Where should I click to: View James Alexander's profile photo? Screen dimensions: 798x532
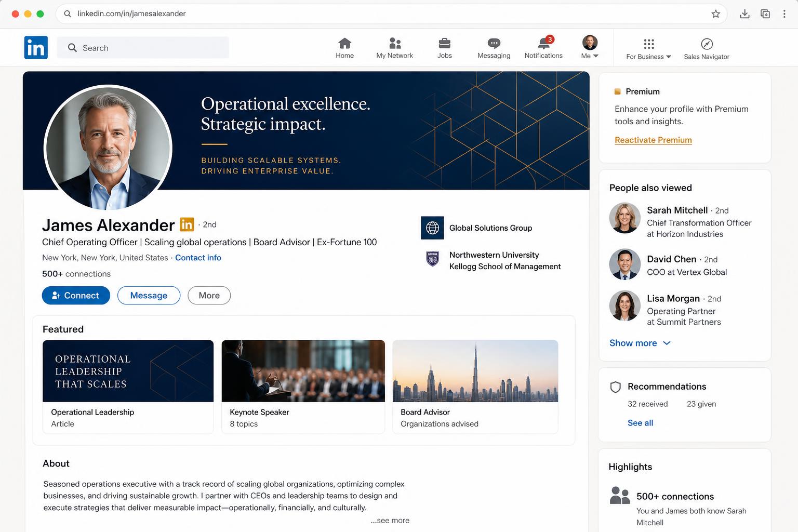click(108, 149)
